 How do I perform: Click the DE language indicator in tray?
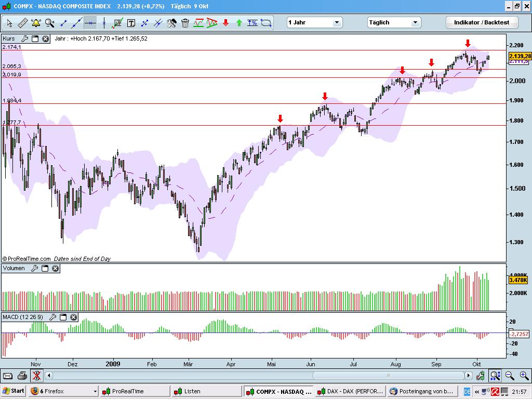(467, 392)
